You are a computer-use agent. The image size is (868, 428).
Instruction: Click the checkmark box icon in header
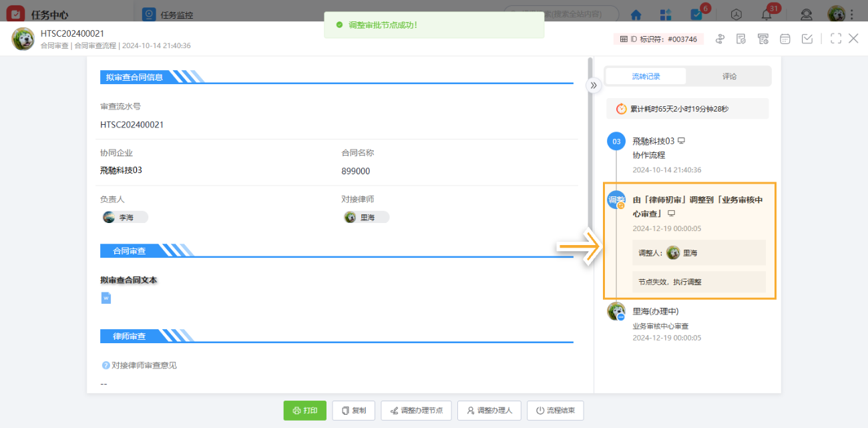click(807, 39)
